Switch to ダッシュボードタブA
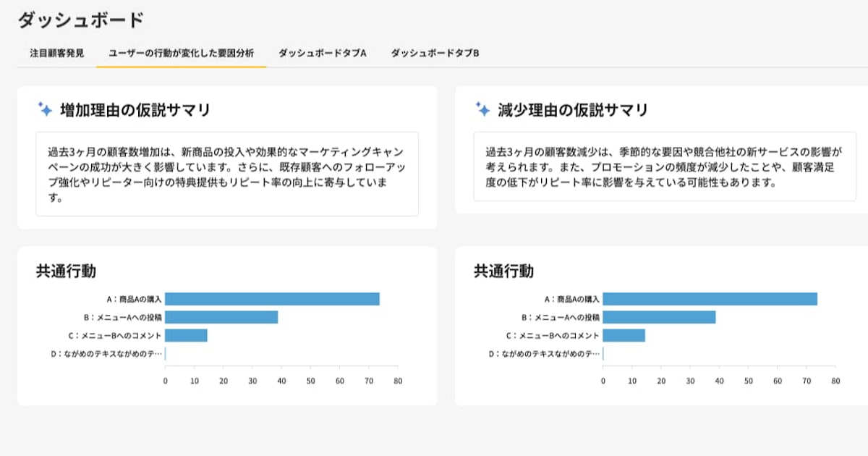The height and width of the screenshot is (456, 868). pyautogui.click(x=323, y=54)
